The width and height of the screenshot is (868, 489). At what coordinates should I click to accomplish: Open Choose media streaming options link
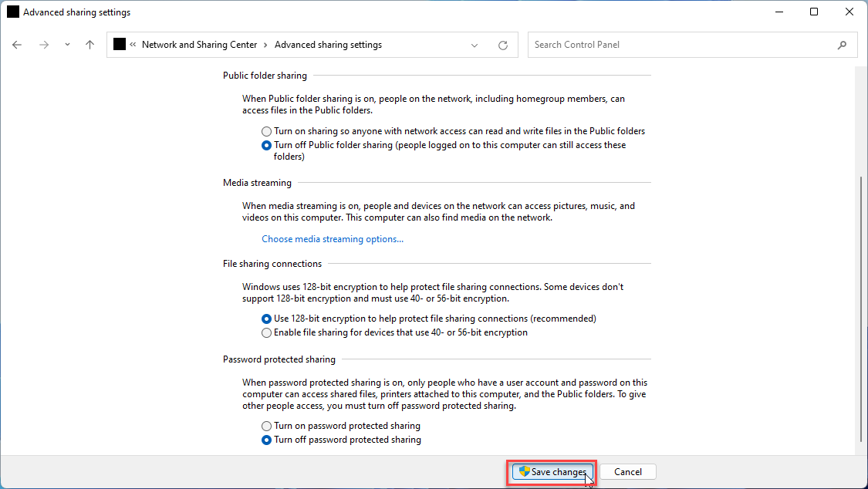(x=332, y=239)
